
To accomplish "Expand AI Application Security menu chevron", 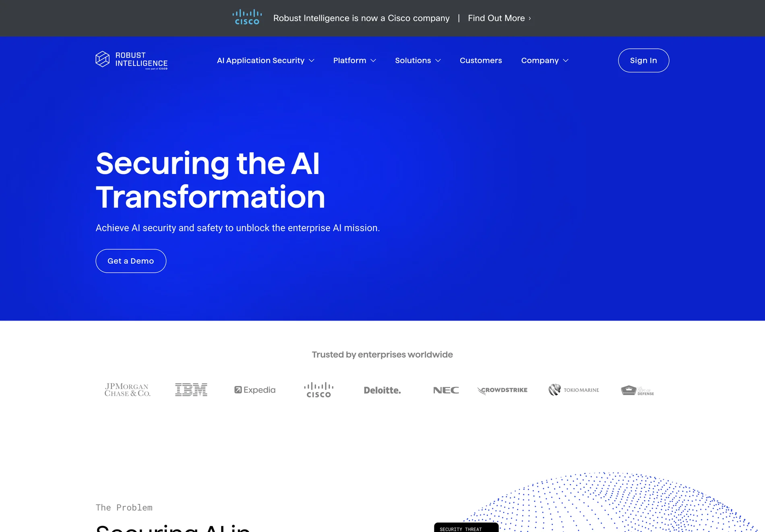I will click(312, 61).
